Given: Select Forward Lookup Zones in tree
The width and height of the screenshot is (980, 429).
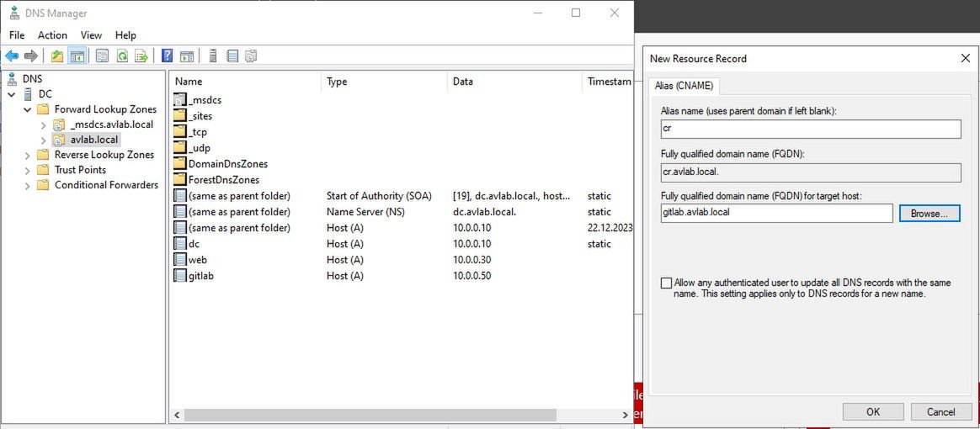Looking at the screenshot, I should pos(105,109).
